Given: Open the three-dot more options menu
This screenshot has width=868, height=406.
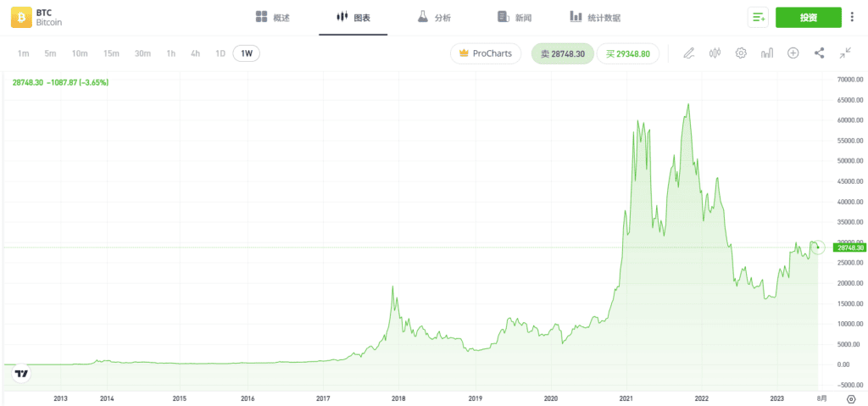Looking at the screenshot, I should click(x=853, y=18).
